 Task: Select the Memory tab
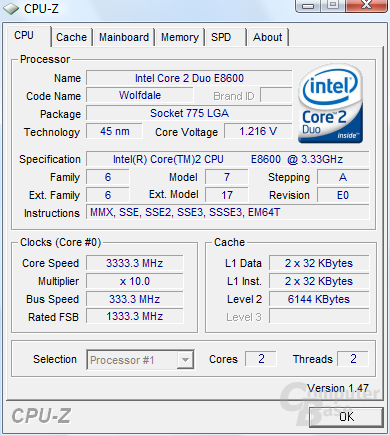click(180, 37)
